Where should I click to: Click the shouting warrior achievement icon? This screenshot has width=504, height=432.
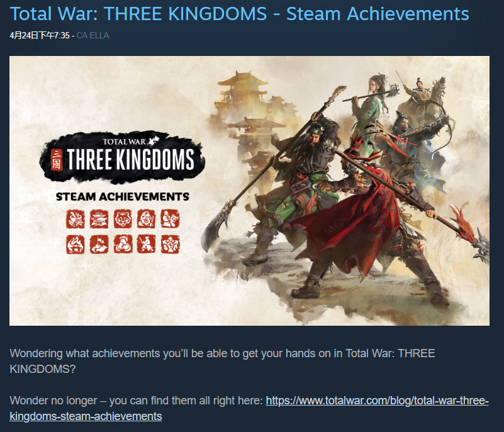146,219
